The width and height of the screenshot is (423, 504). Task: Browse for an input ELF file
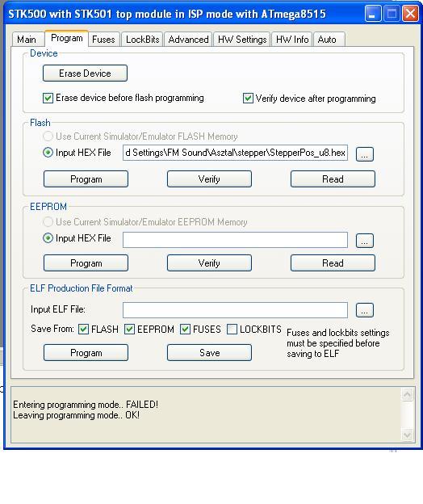point(365,310)
